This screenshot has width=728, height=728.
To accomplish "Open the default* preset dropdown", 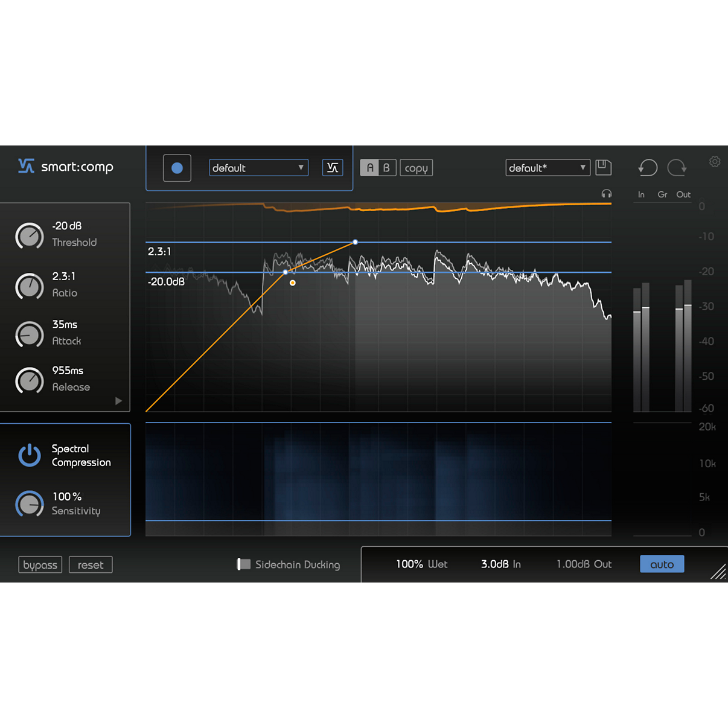I will 547,168.
